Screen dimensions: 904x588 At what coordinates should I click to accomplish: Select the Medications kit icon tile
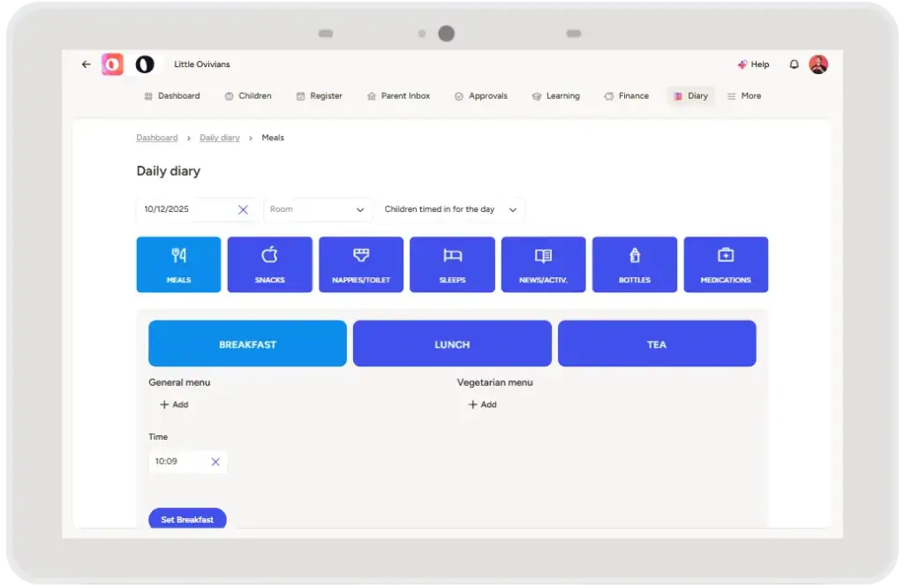click(725, 264)
